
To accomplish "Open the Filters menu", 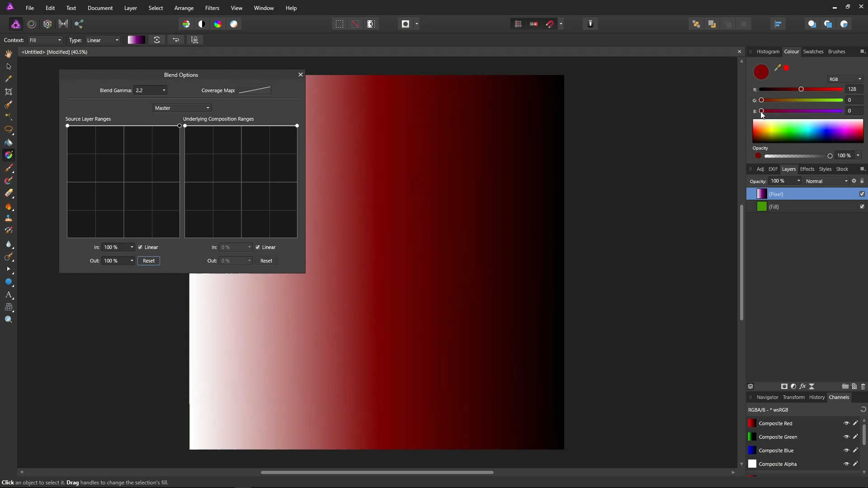I will tap(212, 8).
